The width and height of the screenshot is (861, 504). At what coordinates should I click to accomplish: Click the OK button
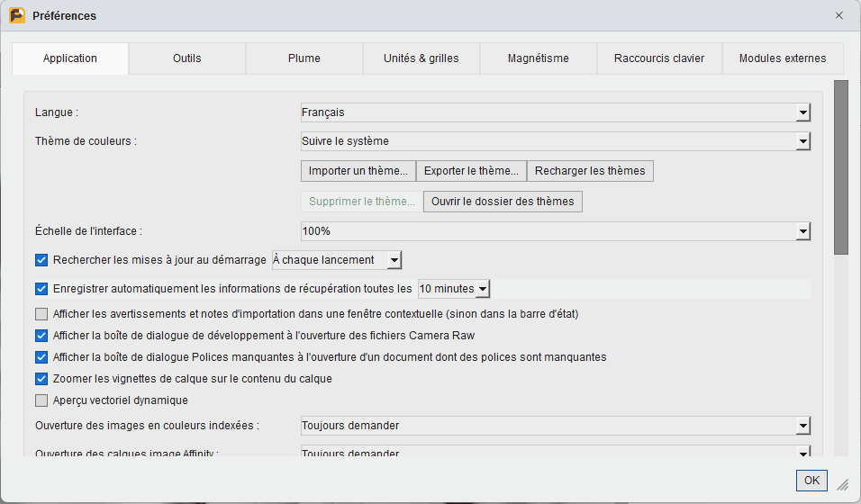(x=811, y=481)
